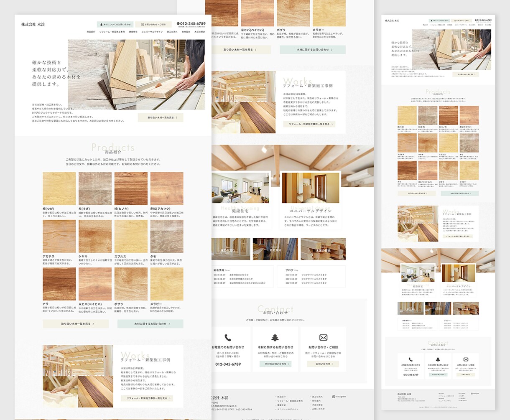510x420 pixels.
Task: Click the 新着情報 heading in the middle page
Action: (x=219, y=270)
